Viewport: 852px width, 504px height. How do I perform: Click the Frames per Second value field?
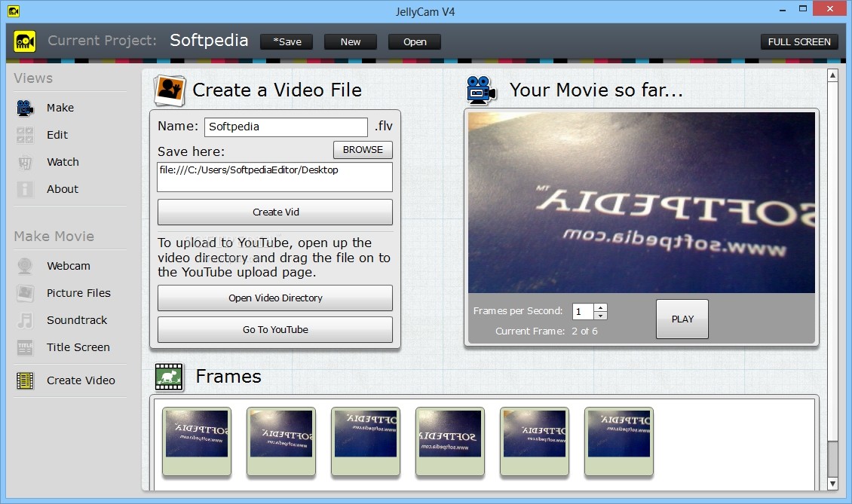tap(583, 312)
